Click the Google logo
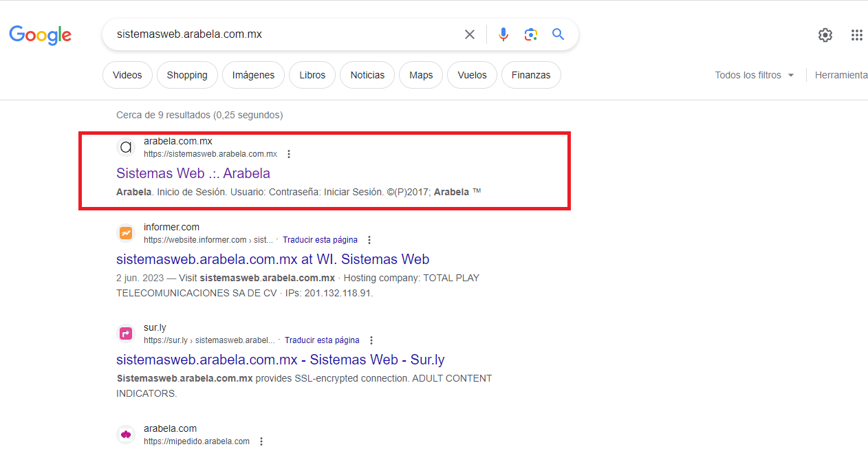This screenshot has width=868, height=449. pos(41,34)
